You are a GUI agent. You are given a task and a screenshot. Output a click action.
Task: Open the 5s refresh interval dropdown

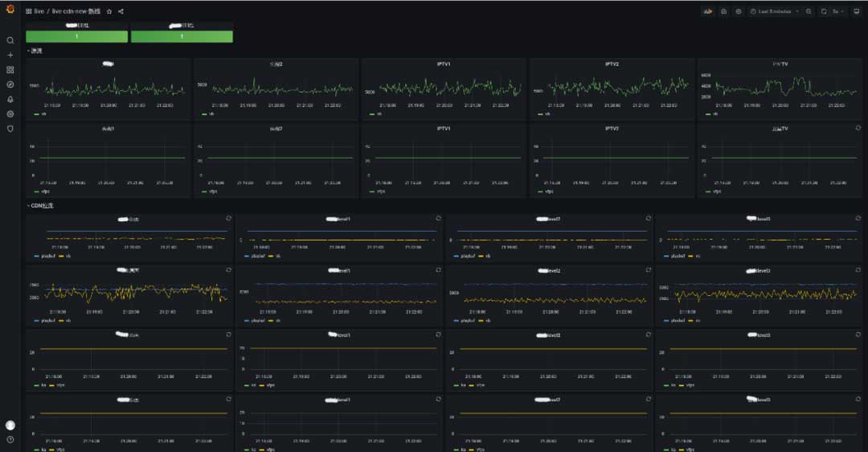click(x=838, y=11)
